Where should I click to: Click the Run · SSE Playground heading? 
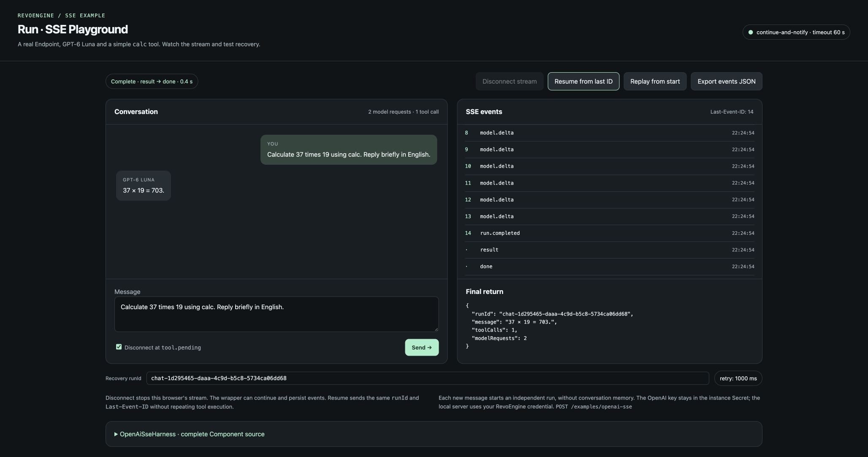[73, 30]
